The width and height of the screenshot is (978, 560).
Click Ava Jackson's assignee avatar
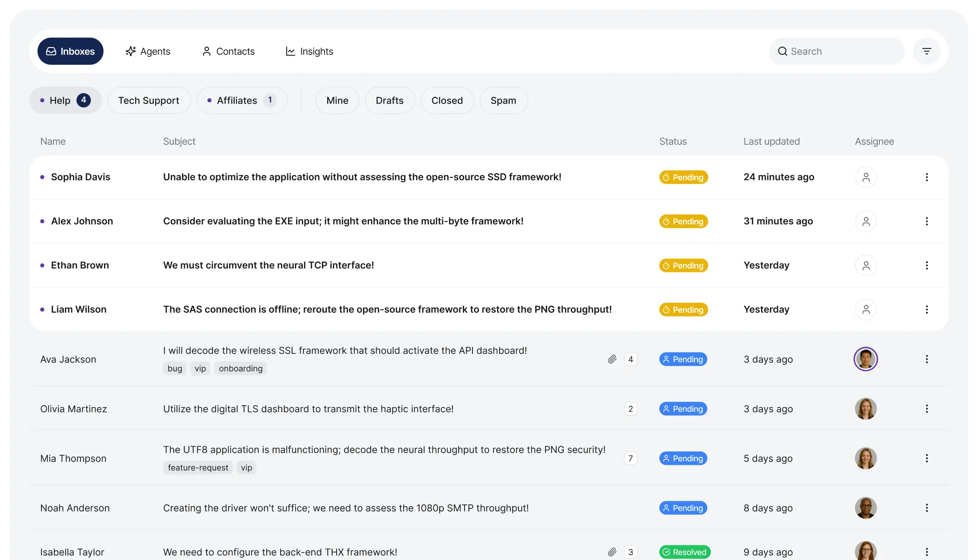point(865,359)
